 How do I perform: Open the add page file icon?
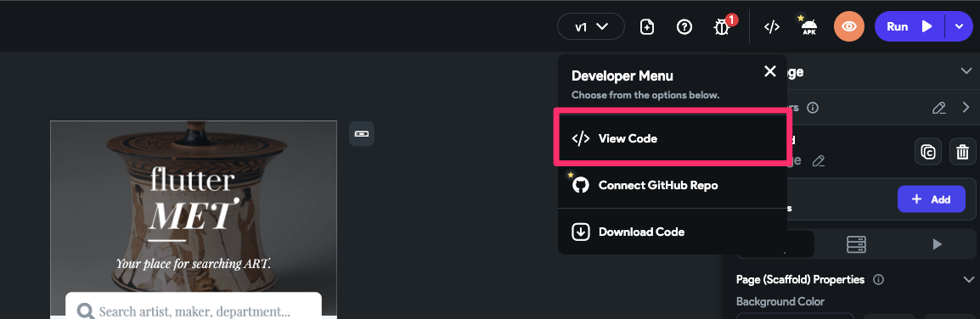point(647,27)
